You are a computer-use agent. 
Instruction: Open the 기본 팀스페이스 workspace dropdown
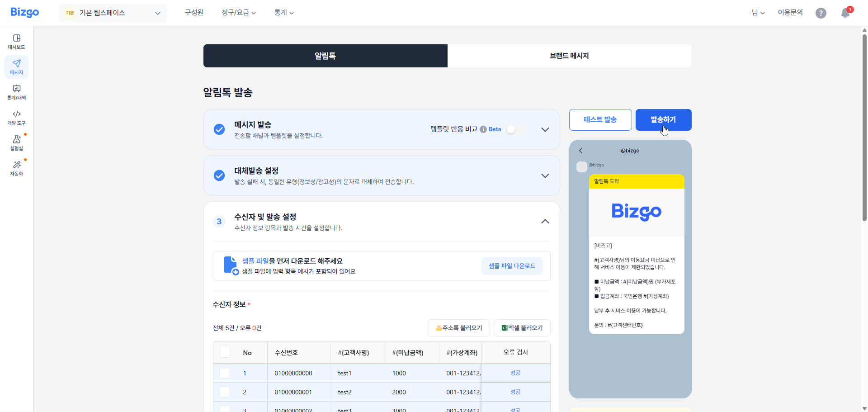click(x=113, y=13)
